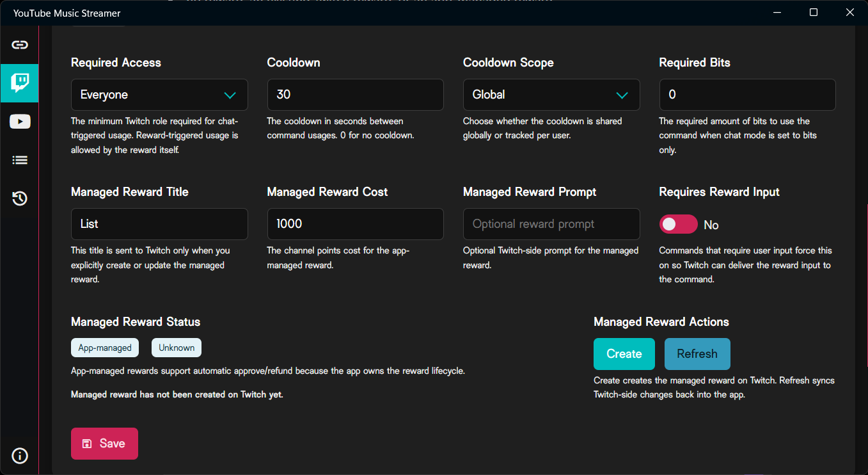Click the Required Access heading
This screenshot has width=868, height=475.
coord(116,63)
